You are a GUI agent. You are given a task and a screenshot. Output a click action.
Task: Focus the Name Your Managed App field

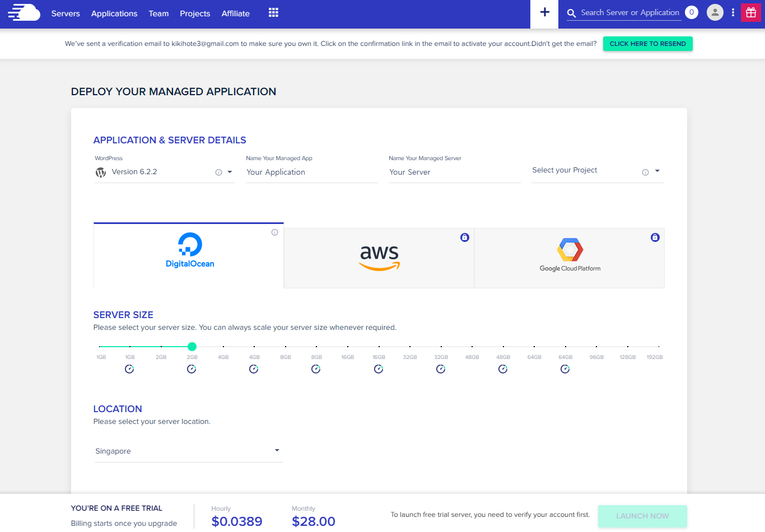click(312, 172)
